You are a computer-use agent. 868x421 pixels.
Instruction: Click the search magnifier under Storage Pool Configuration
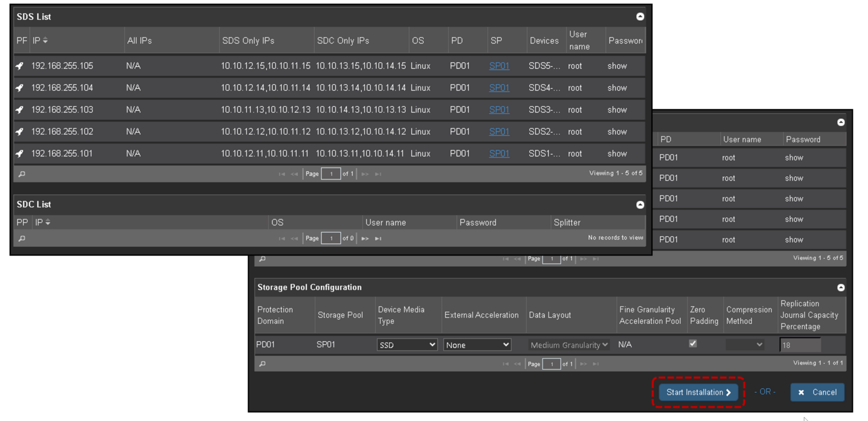click(262, 363)
